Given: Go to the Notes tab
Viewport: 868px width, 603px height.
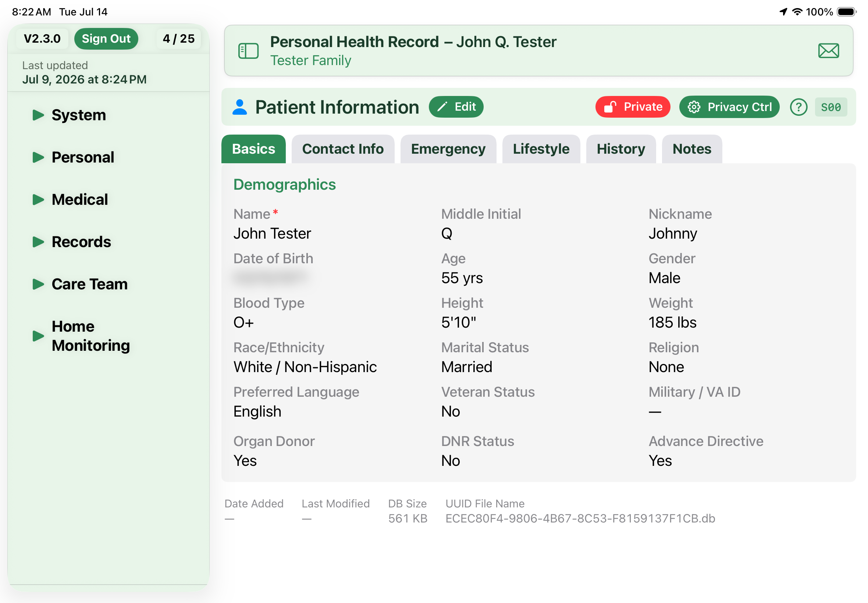Looking at the screenshot, I should pos(691,149).
